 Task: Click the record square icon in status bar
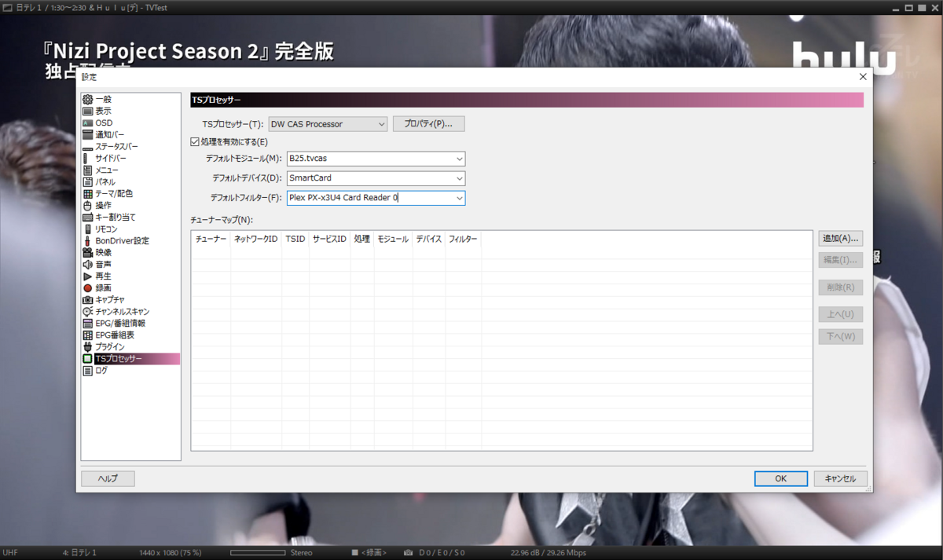tap(355, 553)
